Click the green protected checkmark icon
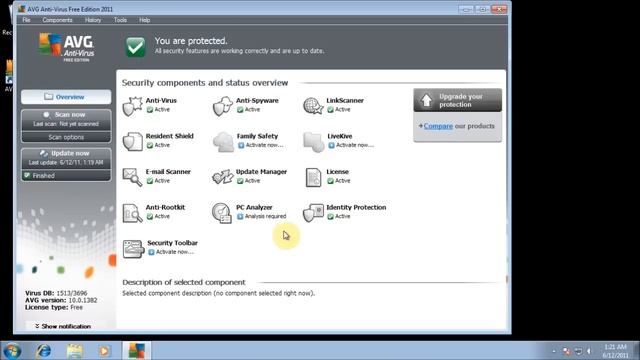640x360 pixels. [136, 47]
